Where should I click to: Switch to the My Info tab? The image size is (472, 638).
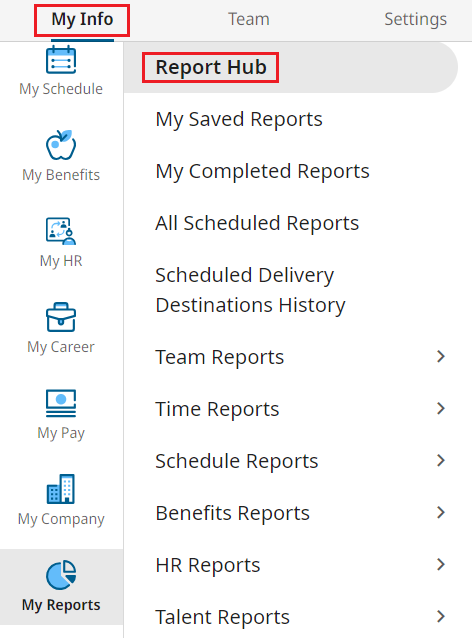[82, 20]
